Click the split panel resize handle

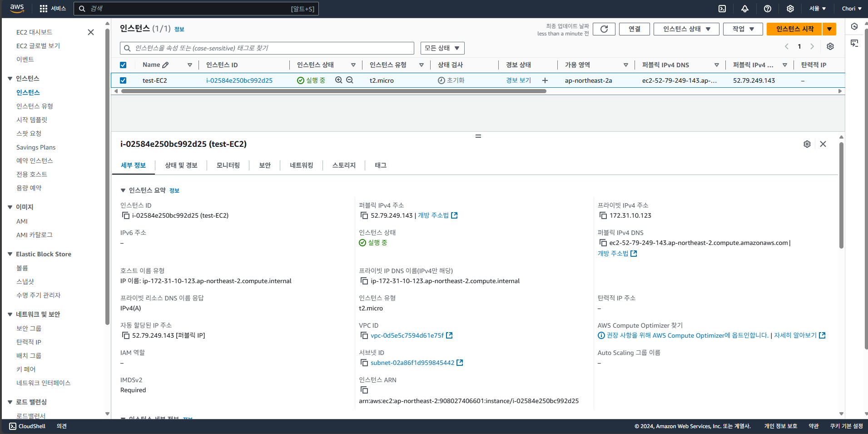[478, 136]
